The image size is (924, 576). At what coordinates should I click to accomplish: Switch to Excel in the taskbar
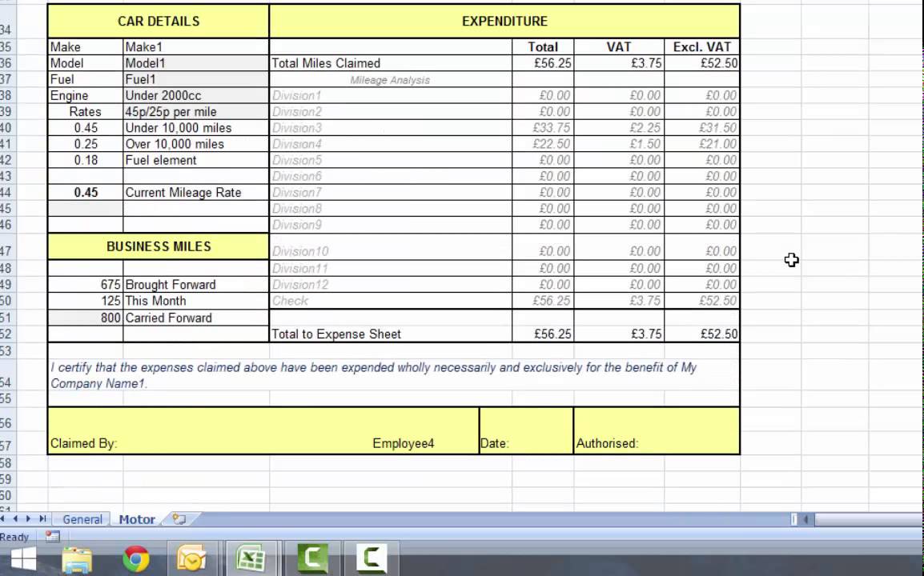pyautogui.click(x=251, y=558)
